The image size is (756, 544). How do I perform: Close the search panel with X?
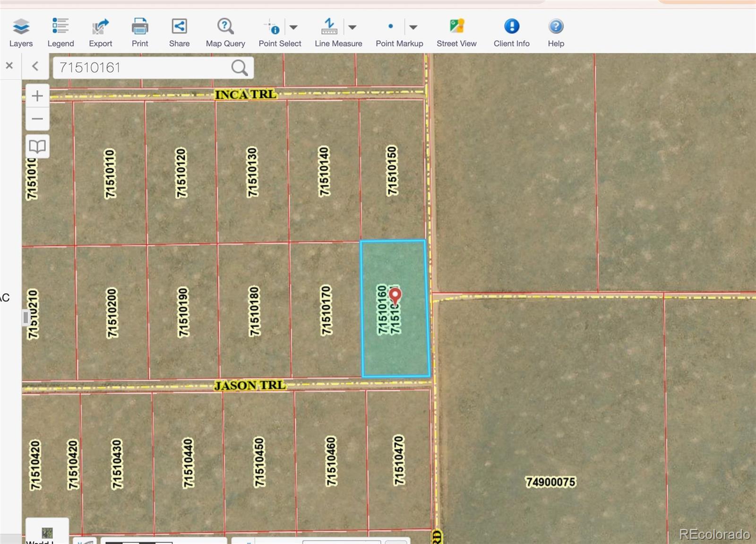pyautogui.click(x=9, y=66)
